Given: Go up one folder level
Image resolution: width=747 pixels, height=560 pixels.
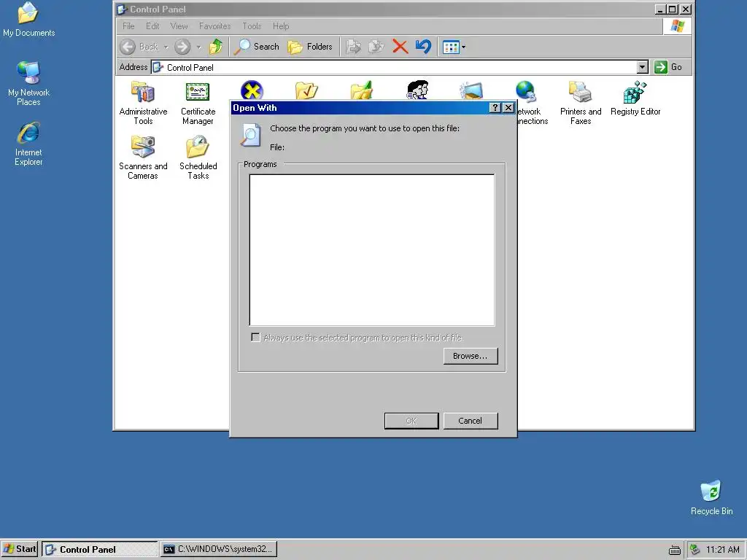Looking at the screenshot, I should pos(216,47).
